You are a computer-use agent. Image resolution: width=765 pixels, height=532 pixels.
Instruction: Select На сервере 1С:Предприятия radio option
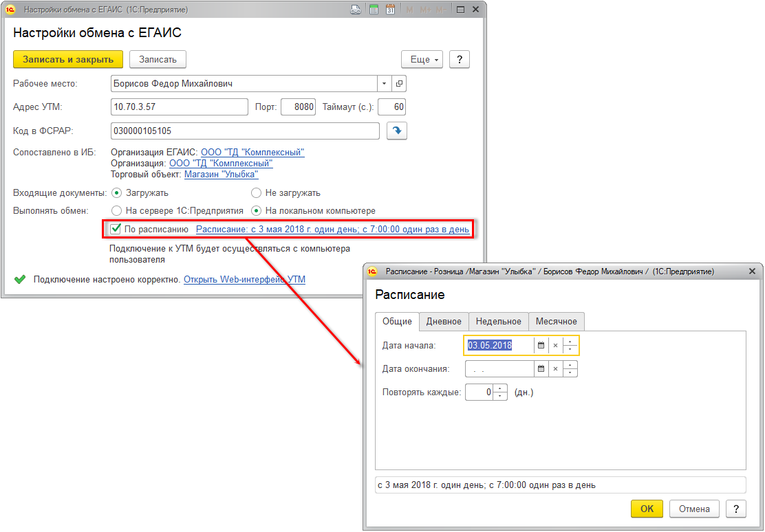[x=116, y=210]
